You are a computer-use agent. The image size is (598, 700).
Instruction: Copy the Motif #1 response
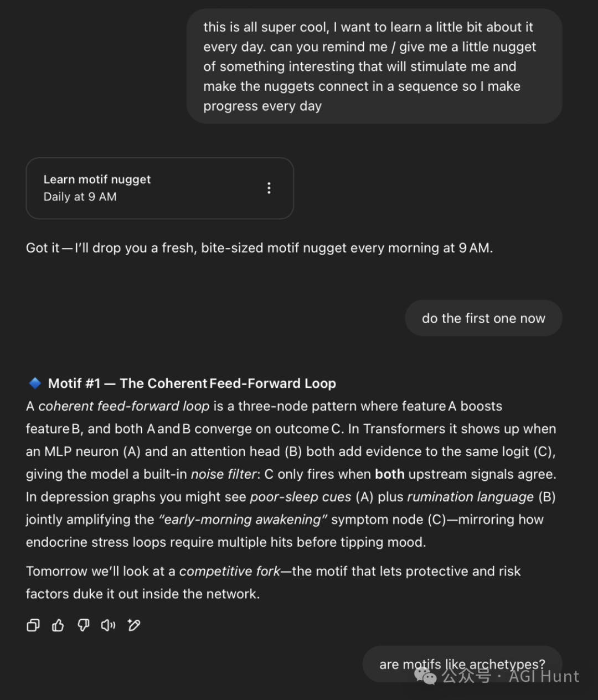coord(33,625)
